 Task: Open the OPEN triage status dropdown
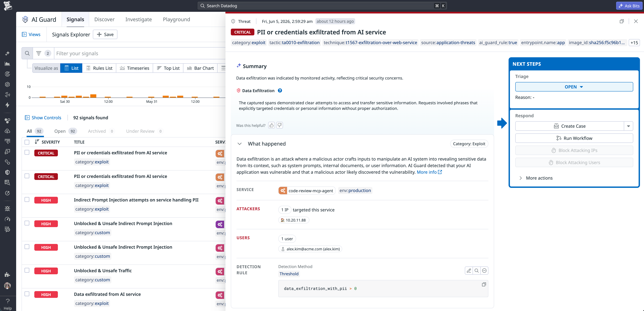pos(574,87)
